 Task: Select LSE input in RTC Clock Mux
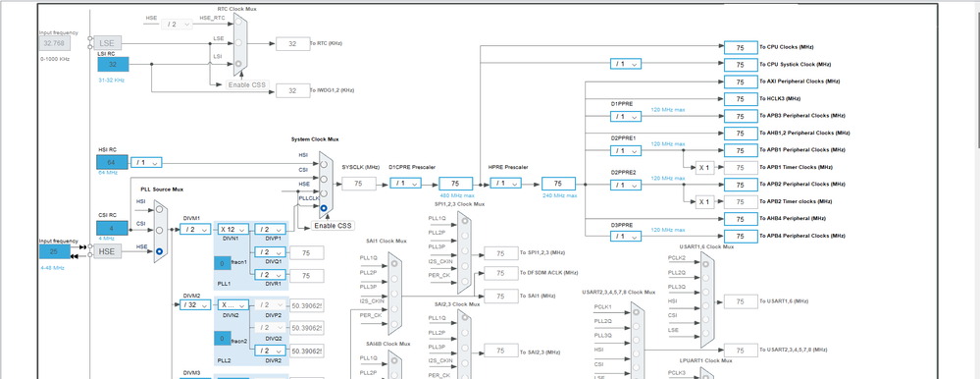[x=238, y=43]
